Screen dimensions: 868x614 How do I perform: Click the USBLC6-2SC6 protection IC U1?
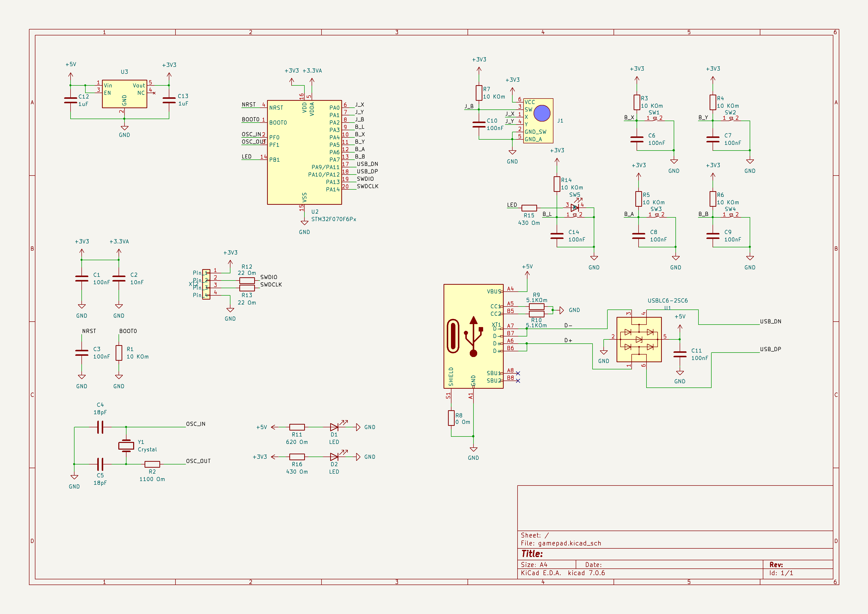tap(639, 339)
